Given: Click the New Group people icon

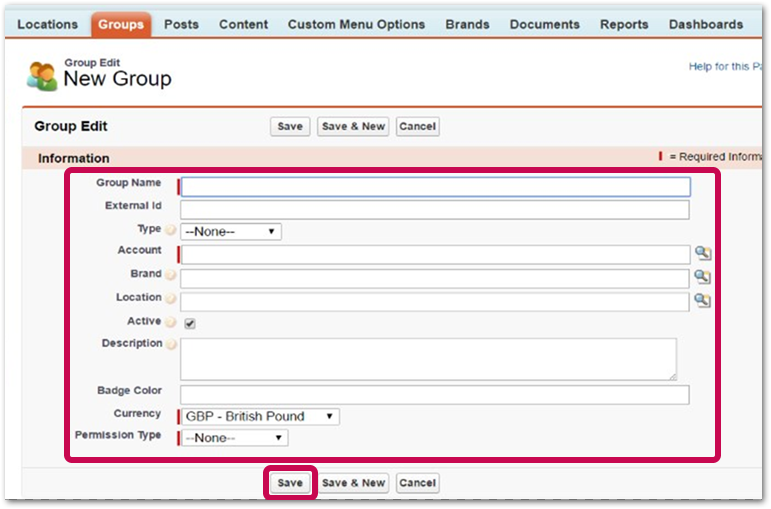Looking at the screenshot, I should point(42,76).
